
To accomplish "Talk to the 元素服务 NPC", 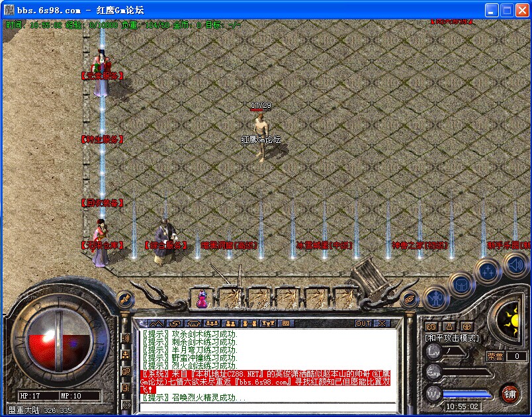I will 101,73.
